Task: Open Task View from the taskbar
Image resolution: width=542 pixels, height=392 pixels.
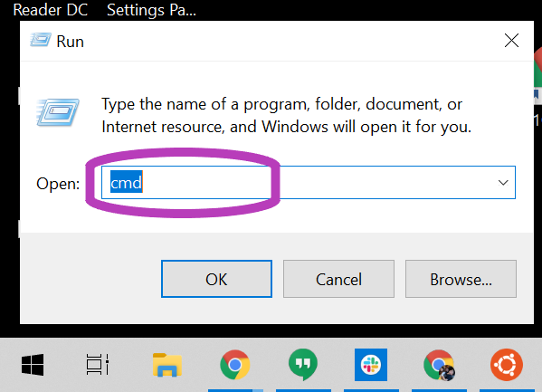Action: (98, 364)
